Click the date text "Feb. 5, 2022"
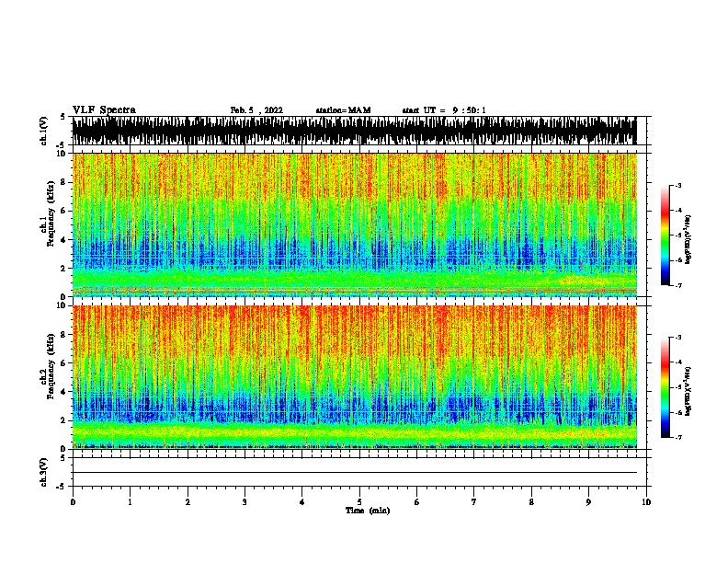 pyautogui.click(x=256, y=110)
